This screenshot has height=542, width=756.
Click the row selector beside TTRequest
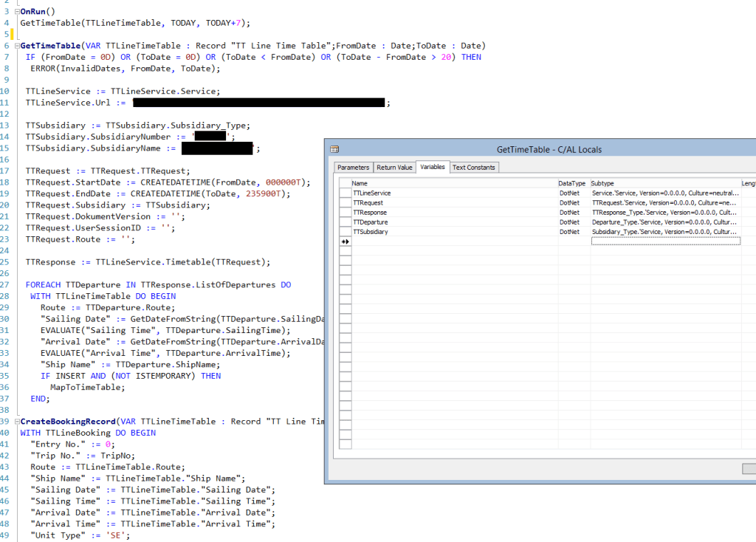(x=345, y=203)
